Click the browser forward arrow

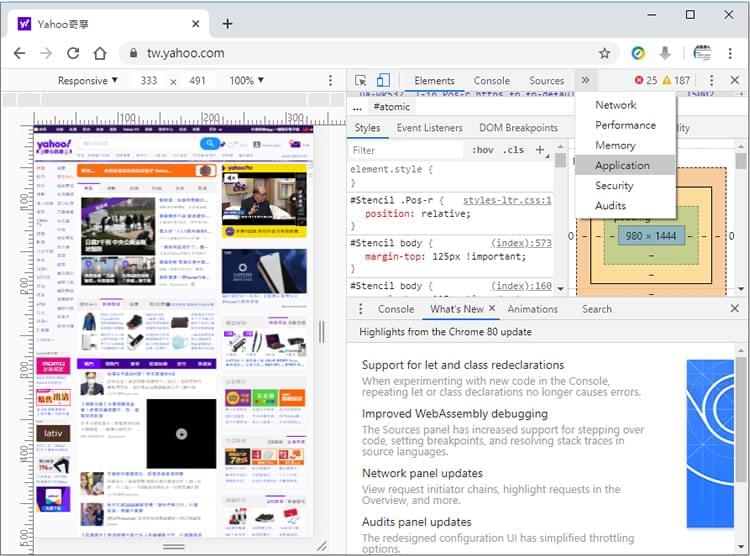coord(46,53)
